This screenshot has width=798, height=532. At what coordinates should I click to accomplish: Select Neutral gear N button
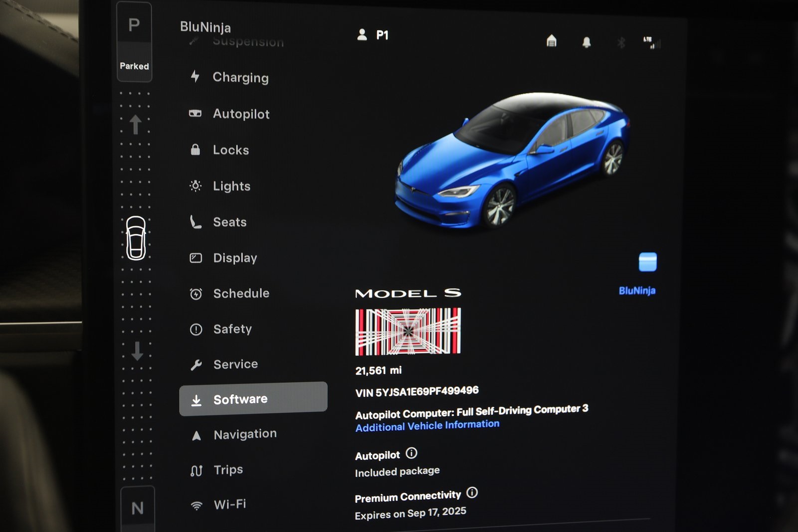138,508
